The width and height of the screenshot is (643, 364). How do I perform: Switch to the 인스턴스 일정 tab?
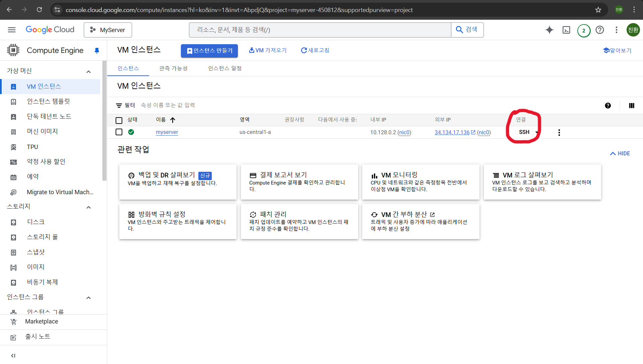(224, 68)
